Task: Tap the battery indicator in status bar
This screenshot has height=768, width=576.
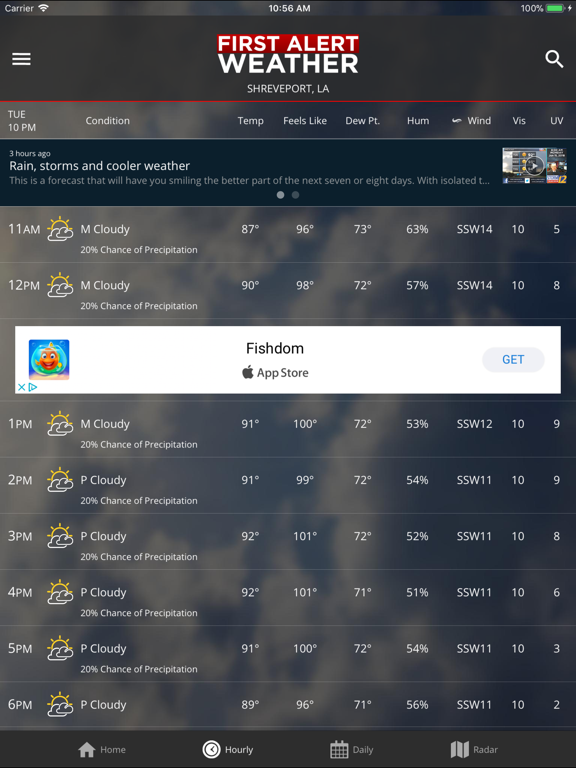Action: 555,8
